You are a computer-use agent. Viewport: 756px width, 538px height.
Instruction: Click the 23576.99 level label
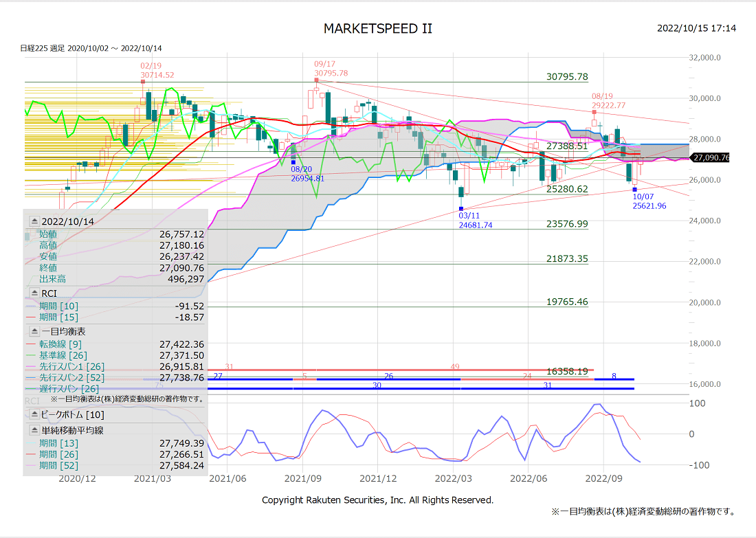click(x=567, y=224)
